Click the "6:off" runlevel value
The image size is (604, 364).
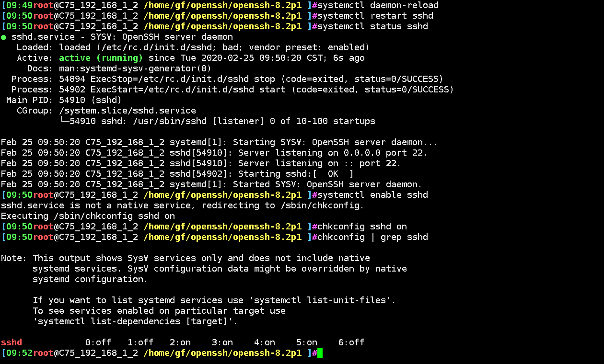[x=351, y=342]
